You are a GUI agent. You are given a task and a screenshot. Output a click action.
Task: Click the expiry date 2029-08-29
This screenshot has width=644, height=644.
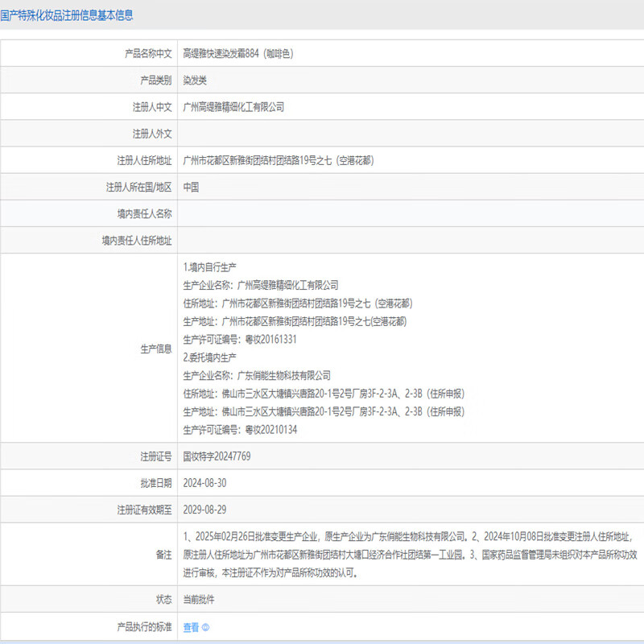click(x=205, y=510)
